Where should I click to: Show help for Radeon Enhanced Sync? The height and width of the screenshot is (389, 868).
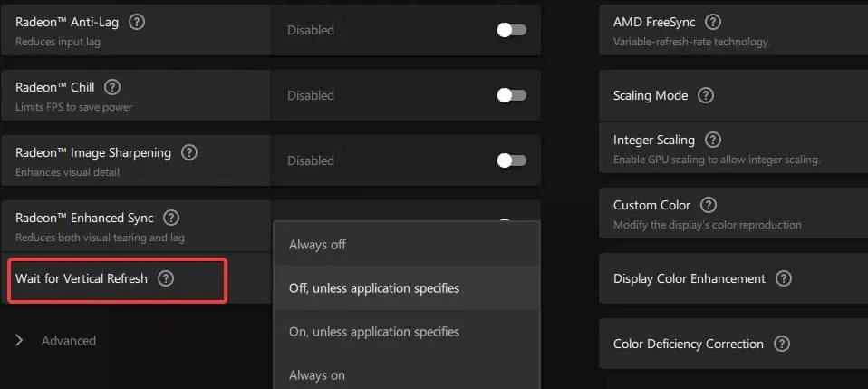[x=171, y=218]
